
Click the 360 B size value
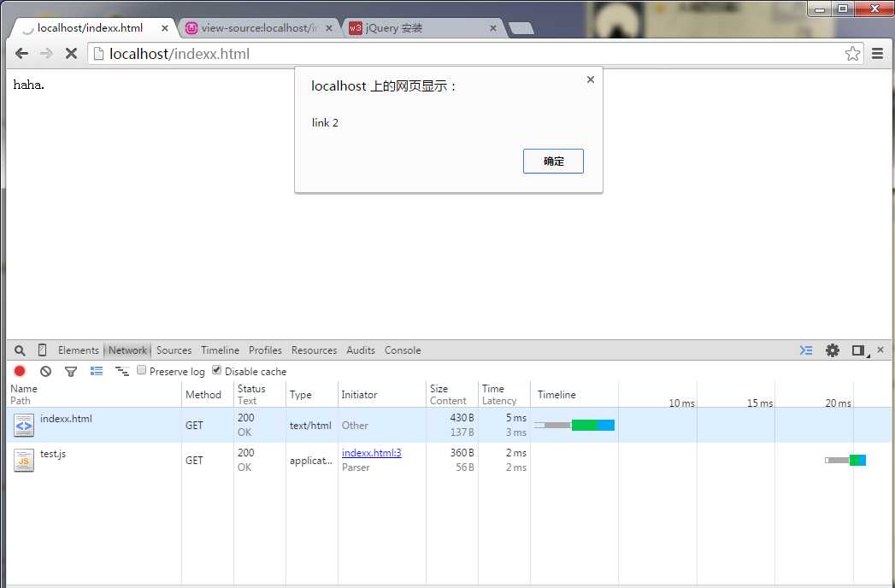coord(462,453)
